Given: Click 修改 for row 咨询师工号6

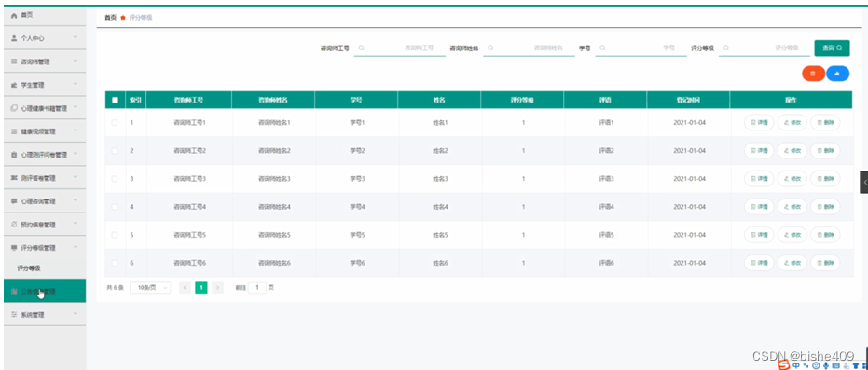Looking at the screenshot, I should point(792,263).
